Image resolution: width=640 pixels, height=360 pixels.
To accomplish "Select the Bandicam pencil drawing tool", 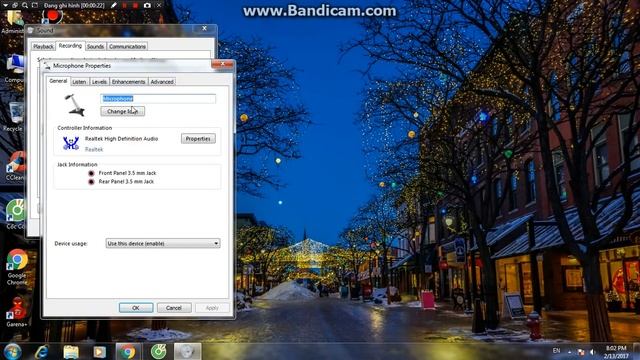I will click(114, 5).
